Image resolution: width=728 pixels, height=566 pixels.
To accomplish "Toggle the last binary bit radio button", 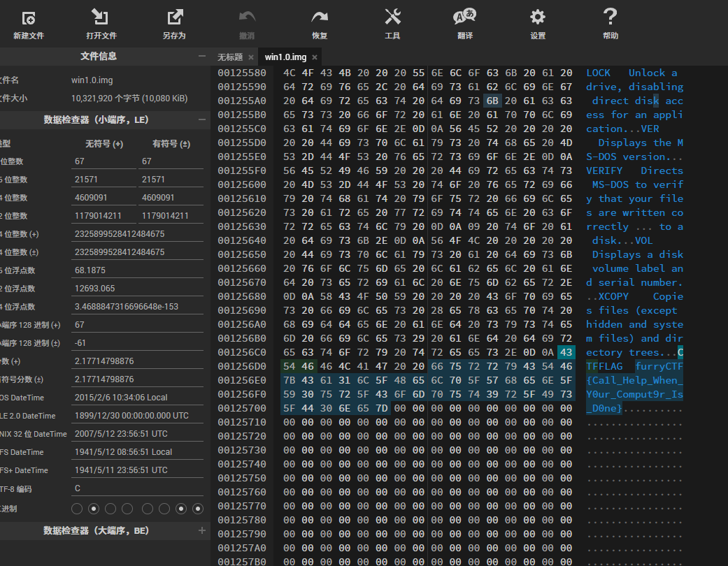I will coord(198,509).
